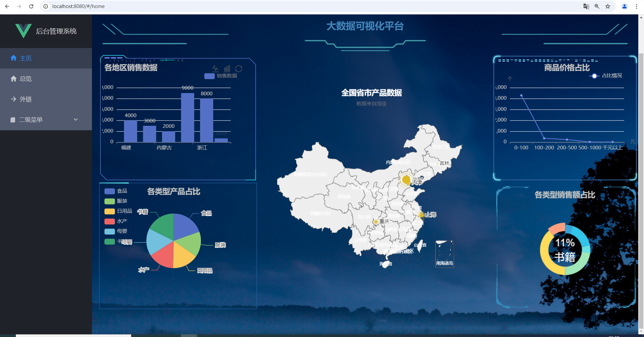Bookmark this page with the star icon
Image resolution: width=644 pixels, height=337 pixels.
click(x=608, y=6)
